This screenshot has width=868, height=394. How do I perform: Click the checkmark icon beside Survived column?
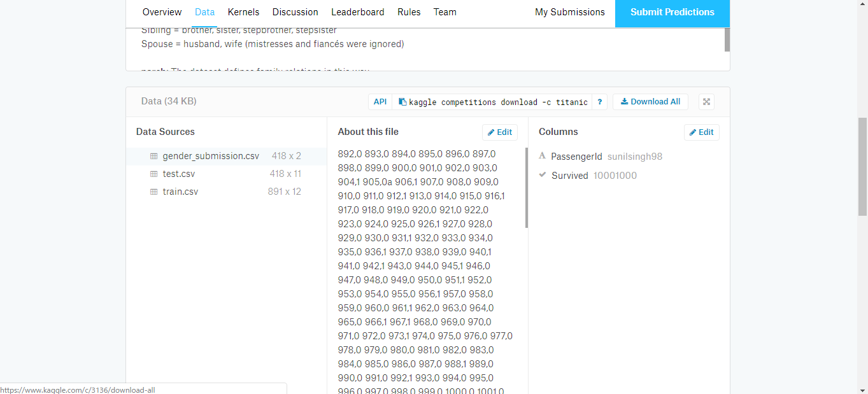[x=543, y=175]
